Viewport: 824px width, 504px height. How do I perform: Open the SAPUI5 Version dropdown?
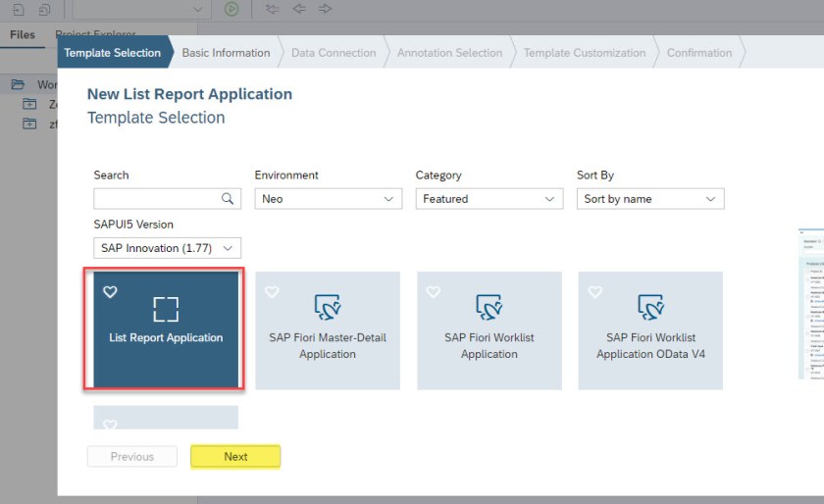pos(167,248)
